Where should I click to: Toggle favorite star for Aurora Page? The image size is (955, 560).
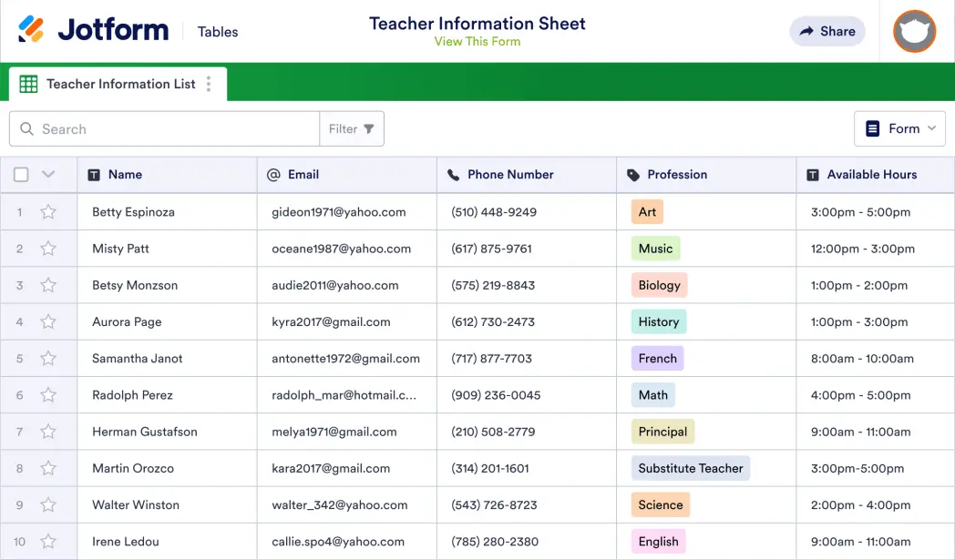click(x=48, y=321)
